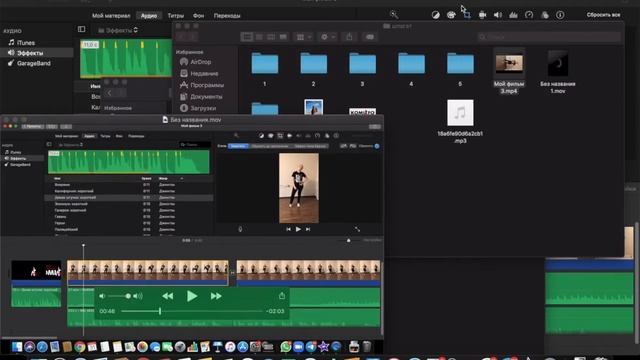Select folder named 5 in Finder
Viewport: 640px width, 360px height.
click(460, 64)
